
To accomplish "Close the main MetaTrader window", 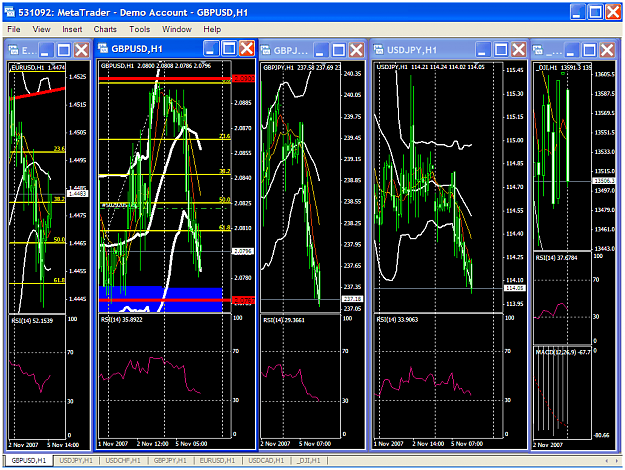I will pyautogui.click(x=613, y=12).
